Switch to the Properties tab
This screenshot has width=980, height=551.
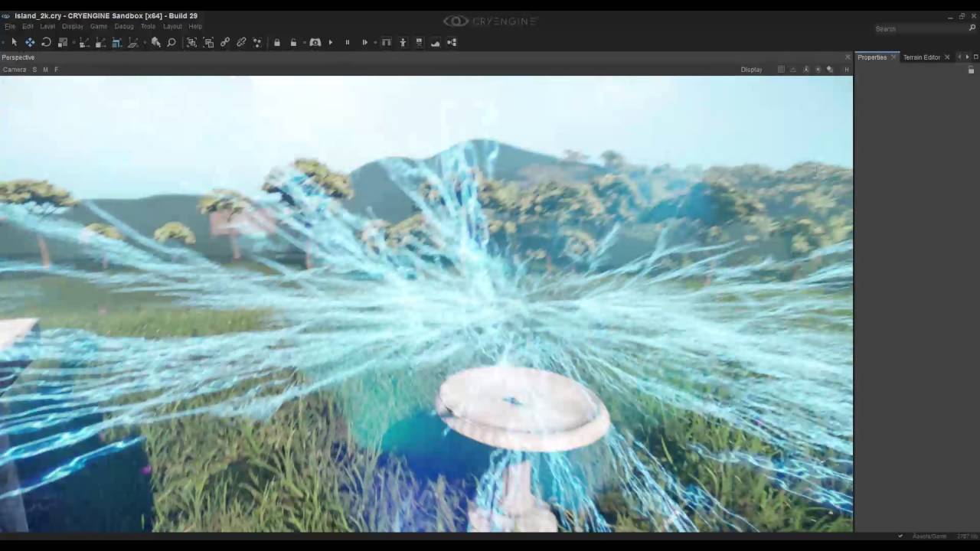click(x=872, y=57)
